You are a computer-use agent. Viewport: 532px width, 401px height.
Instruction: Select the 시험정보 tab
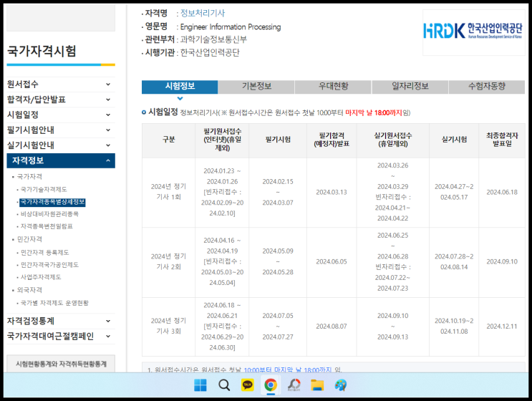coord(180,87)
